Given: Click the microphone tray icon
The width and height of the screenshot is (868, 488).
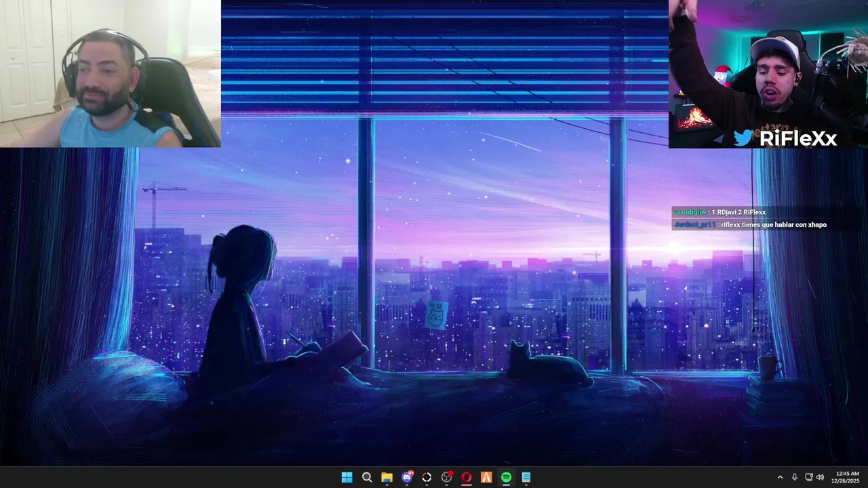Looking at the screenshot, I should pos(795,477).
